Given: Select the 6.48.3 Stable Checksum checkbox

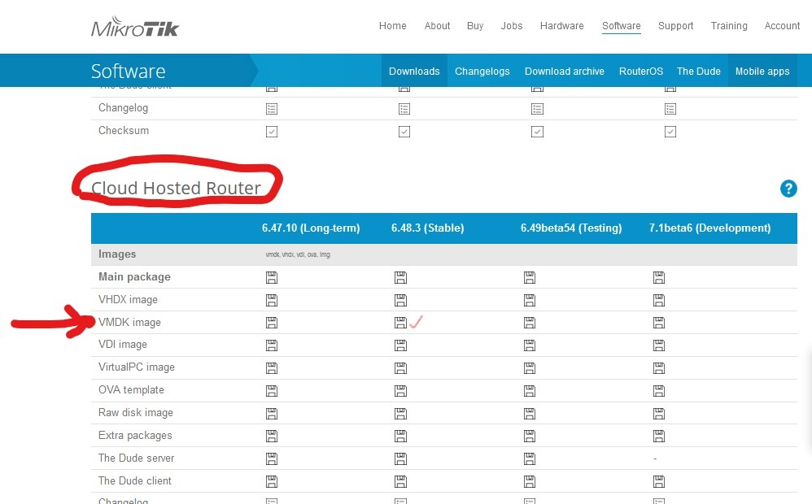Looking at the screenshot, I should 404,131.
